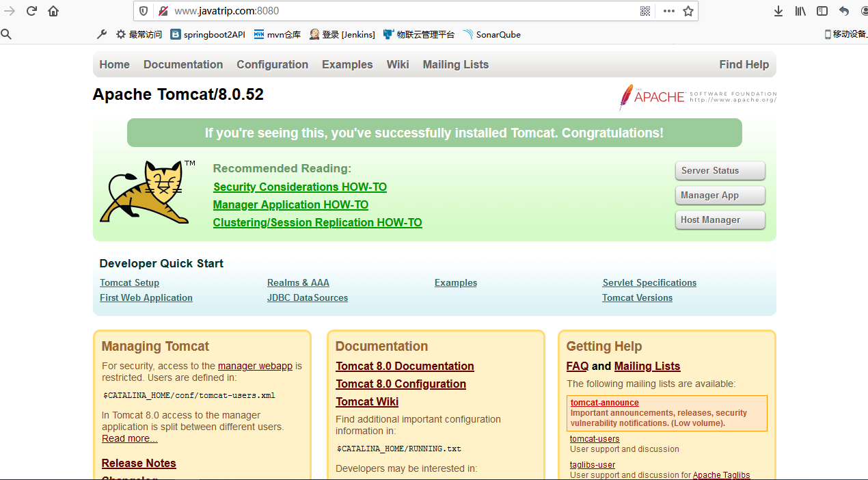Image resolution: width=868 pixels, height=480 pixels.
Task: Open taglibs-user mailing list link
Action: pyautogui.click(x=593, y=465)
